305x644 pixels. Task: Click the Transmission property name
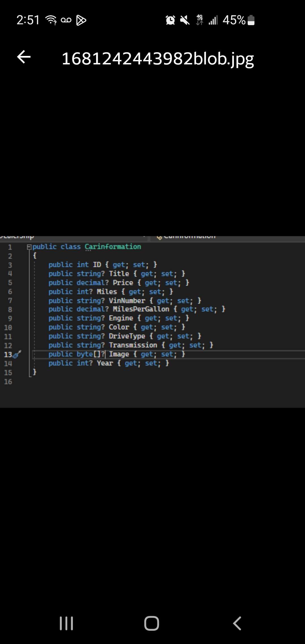tap(133, 345)
